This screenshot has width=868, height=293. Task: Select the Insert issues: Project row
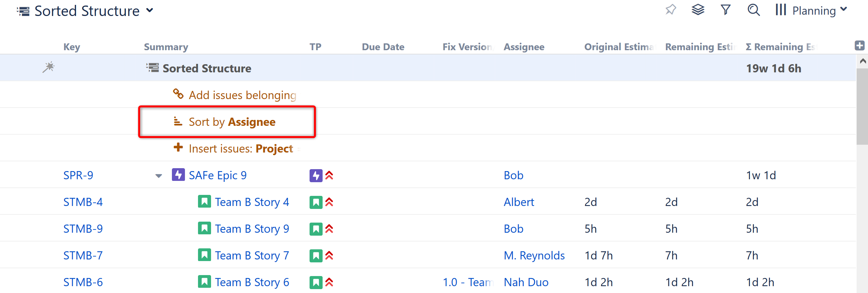pos(240,149)
